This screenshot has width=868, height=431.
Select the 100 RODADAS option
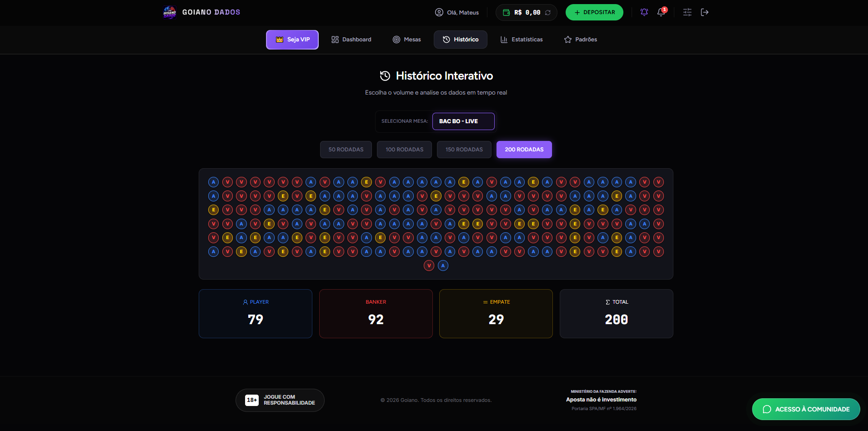(404, 150)
